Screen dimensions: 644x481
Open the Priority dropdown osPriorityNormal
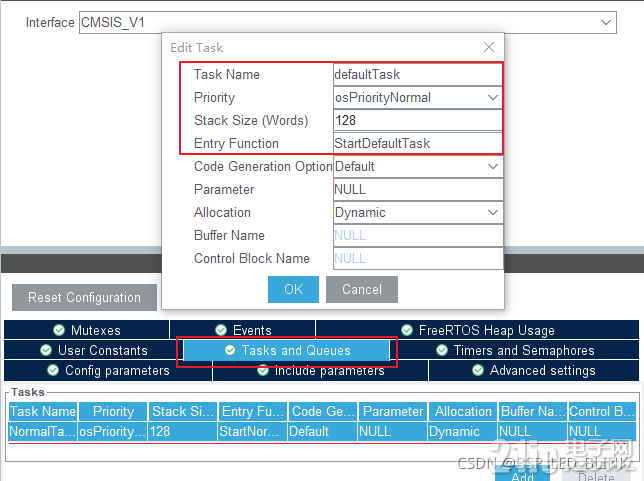point(418,97)
